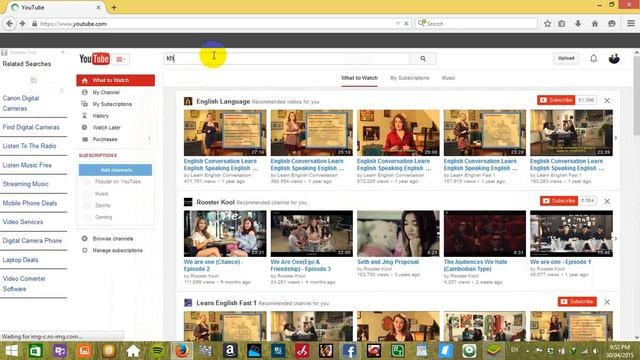Select What to Watch in sidebar
This screenshot has width=640, height=360.
116,80
